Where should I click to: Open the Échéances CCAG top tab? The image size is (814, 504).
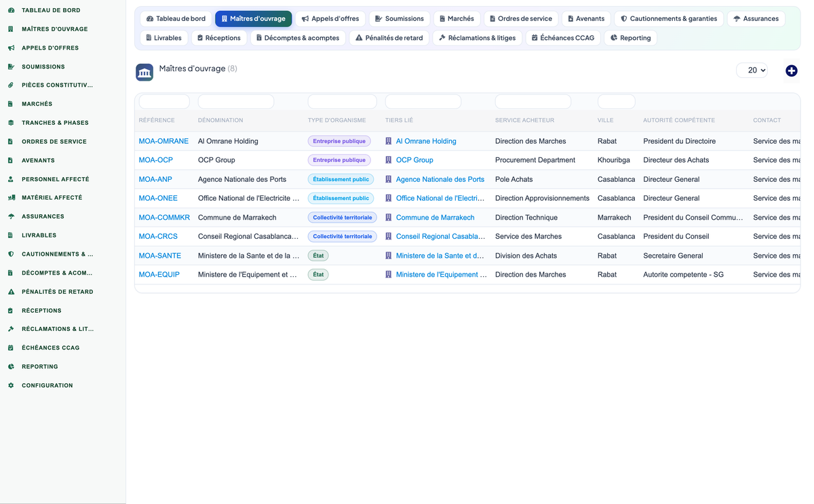(x=563, y=38)
